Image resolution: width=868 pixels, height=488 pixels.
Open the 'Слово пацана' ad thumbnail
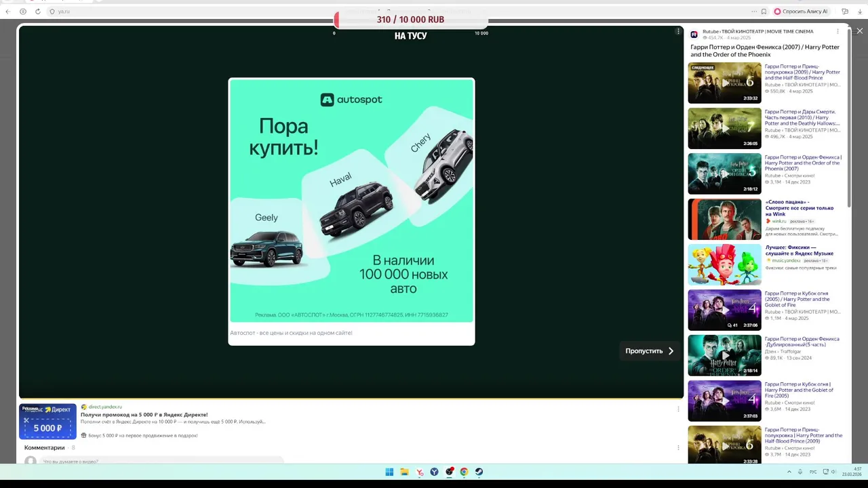(724, 219)
